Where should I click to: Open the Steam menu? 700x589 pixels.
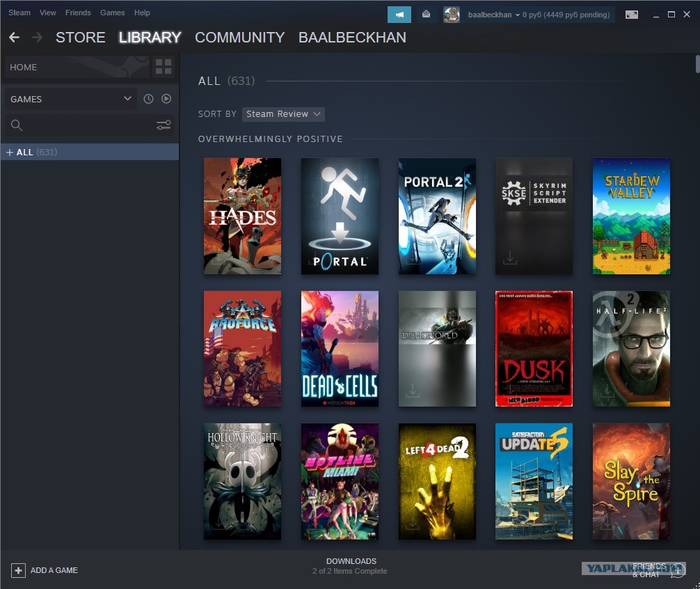pyautogui.click(x=19, y=13)
